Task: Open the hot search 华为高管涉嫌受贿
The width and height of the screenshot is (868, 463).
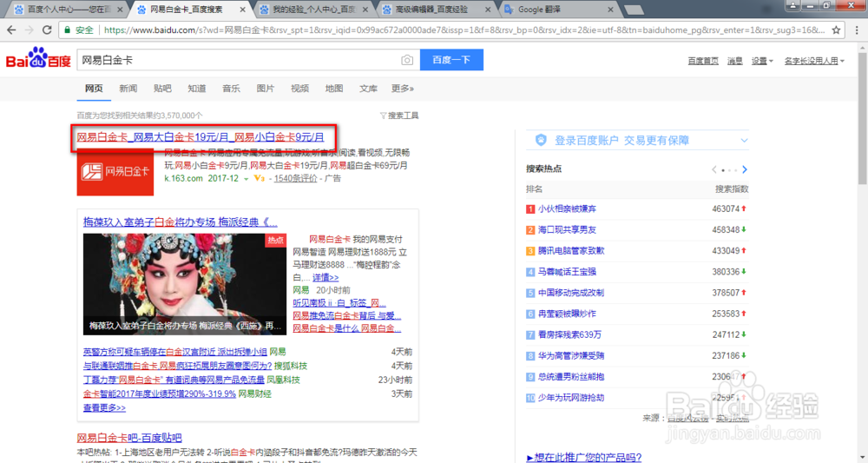Action: coord(571,355)
